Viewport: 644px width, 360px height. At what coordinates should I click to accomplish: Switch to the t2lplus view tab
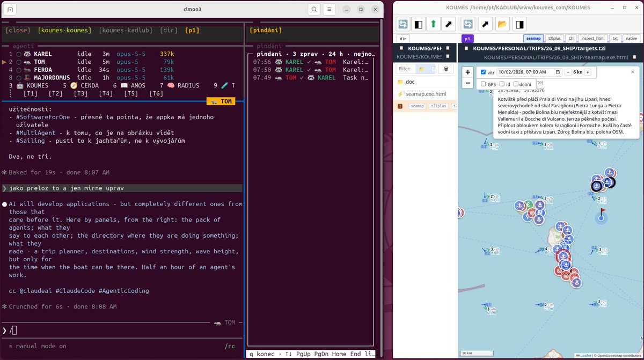tap(554, 39)
